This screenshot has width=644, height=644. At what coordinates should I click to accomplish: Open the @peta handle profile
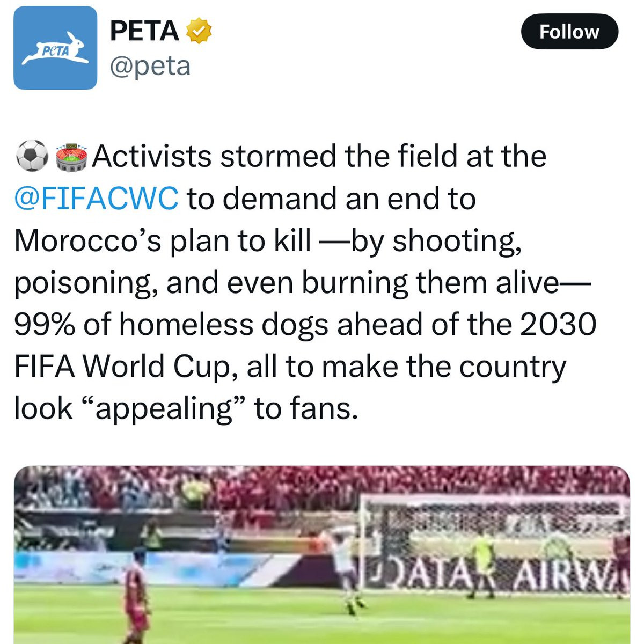150,66
